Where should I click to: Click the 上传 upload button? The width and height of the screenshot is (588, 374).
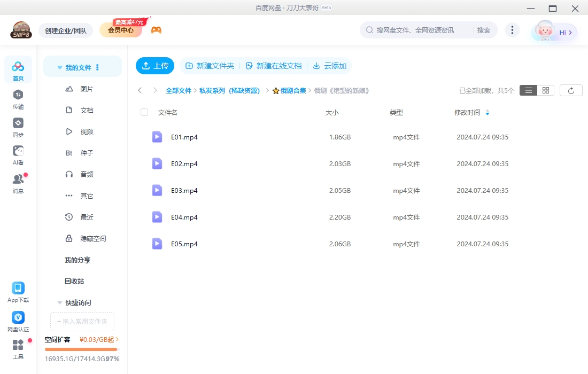(x=154, y=66)
